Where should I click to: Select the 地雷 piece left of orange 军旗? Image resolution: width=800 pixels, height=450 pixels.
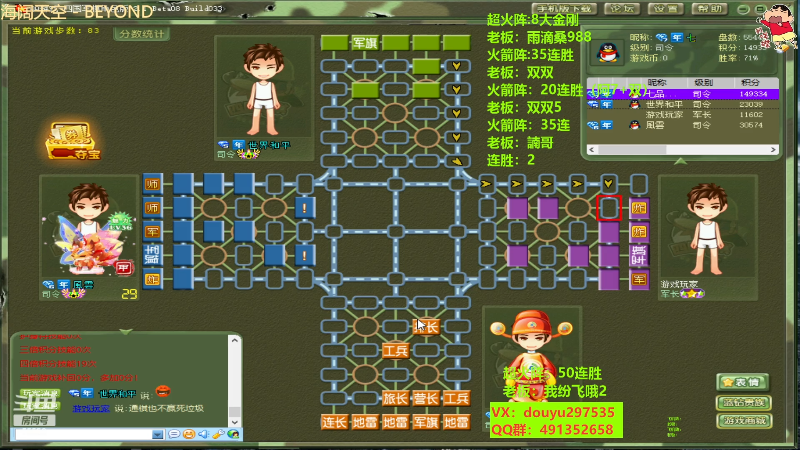click(x=395, y=422)
